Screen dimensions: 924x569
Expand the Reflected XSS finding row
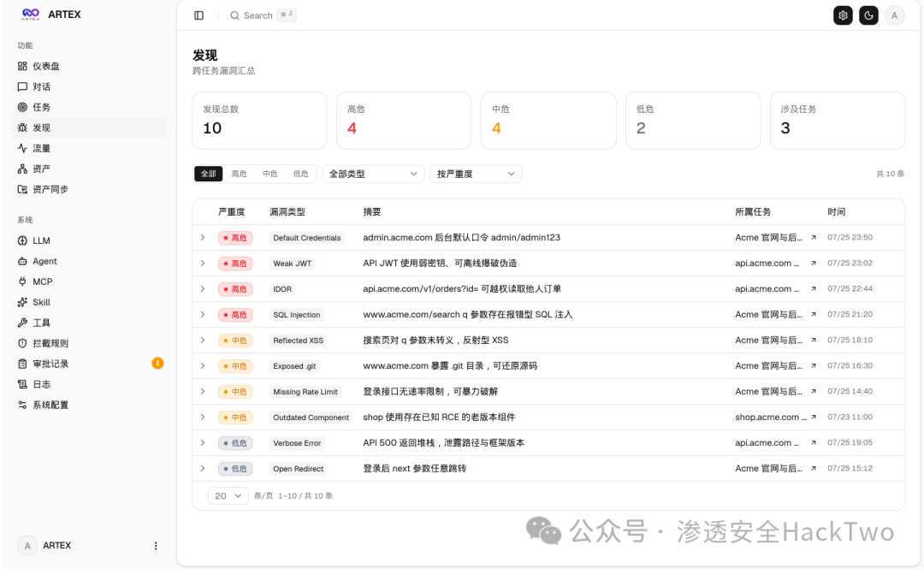pyautogui.click(x=203, y=341)
